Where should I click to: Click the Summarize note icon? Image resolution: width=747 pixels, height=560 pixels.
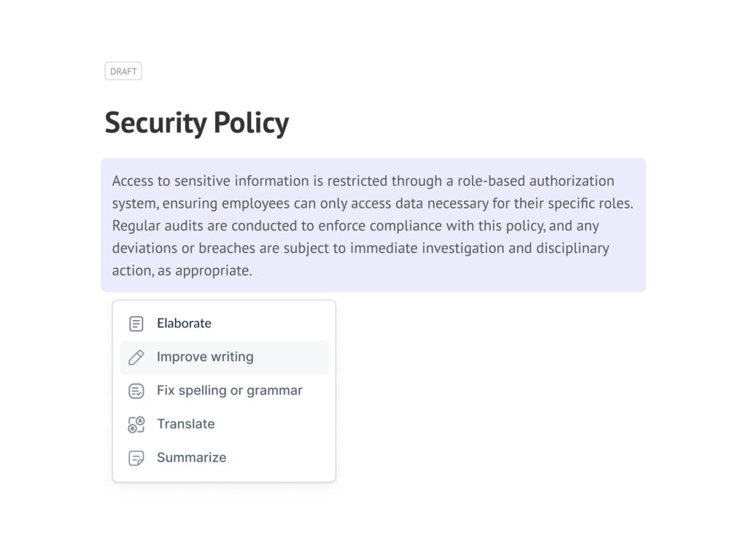point(136,458)
